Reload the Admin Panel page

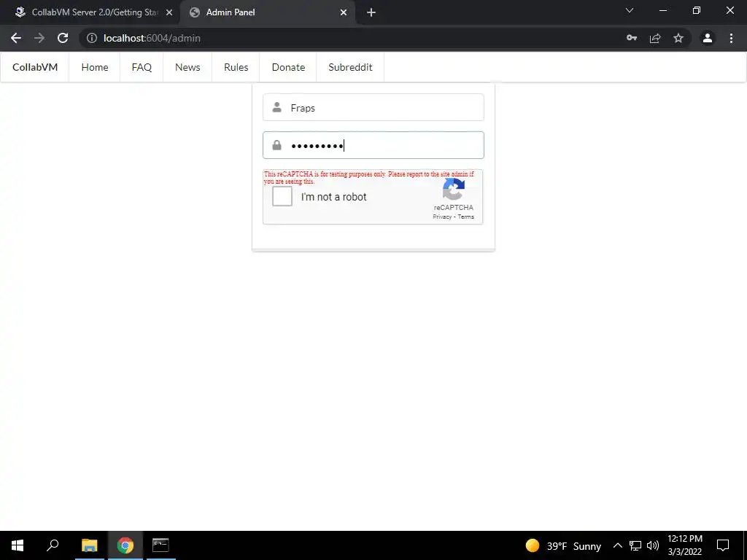[x=63, y=38]
